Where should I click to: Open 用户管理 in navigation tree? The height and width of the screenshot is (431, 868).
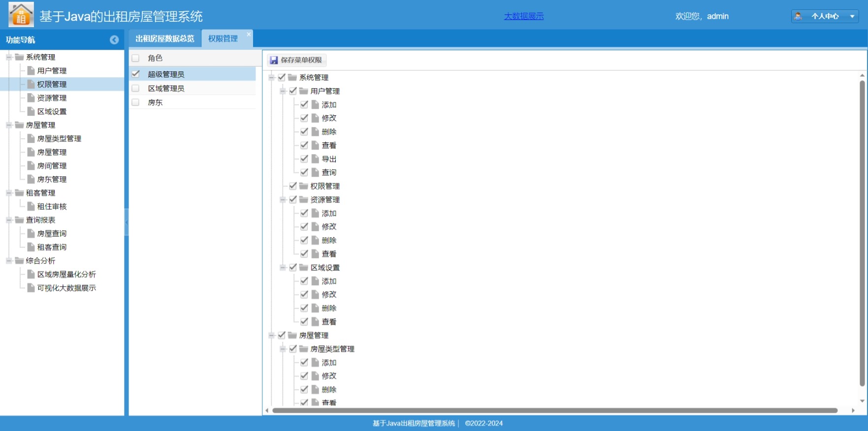[52, 70]
